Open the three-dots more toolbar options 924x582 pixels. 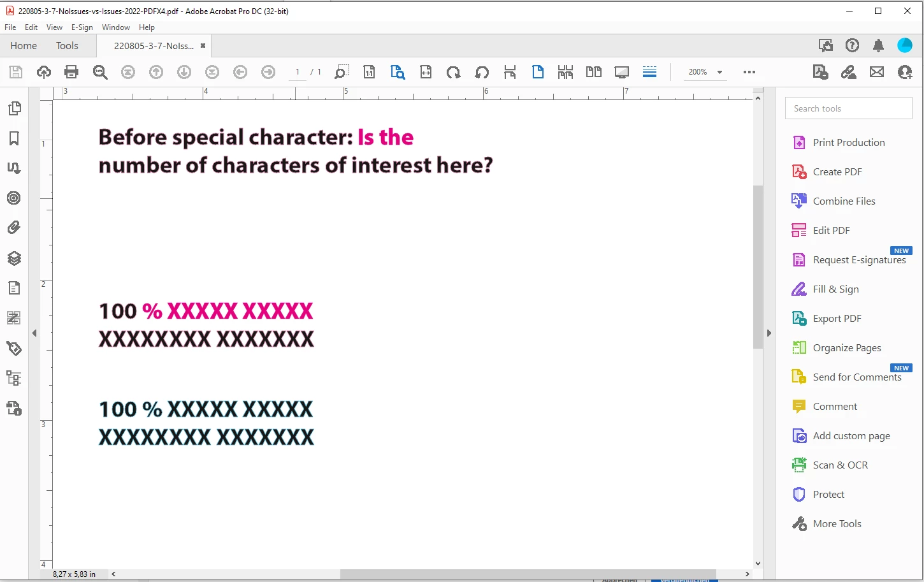tap(749, 72)
